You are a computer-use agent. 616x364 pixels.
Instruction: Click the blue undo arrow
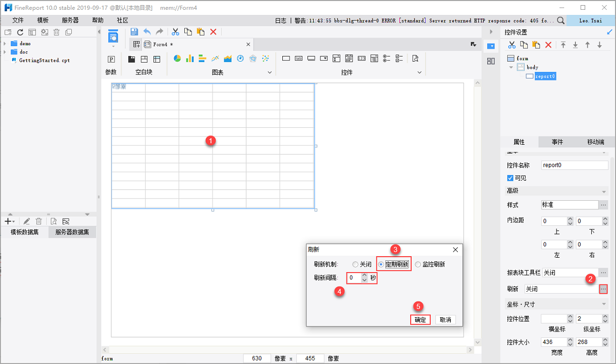(x=147, y=31)
